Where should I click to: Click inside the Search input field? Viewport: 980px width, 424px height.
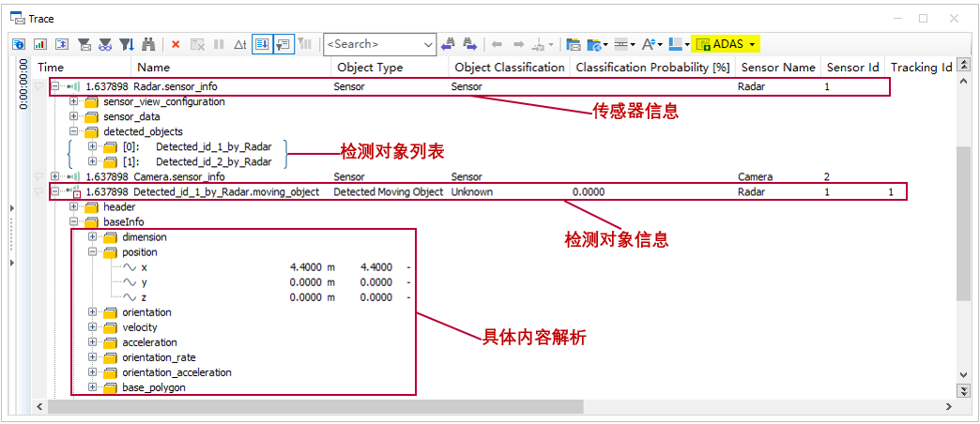pos(373,44)
